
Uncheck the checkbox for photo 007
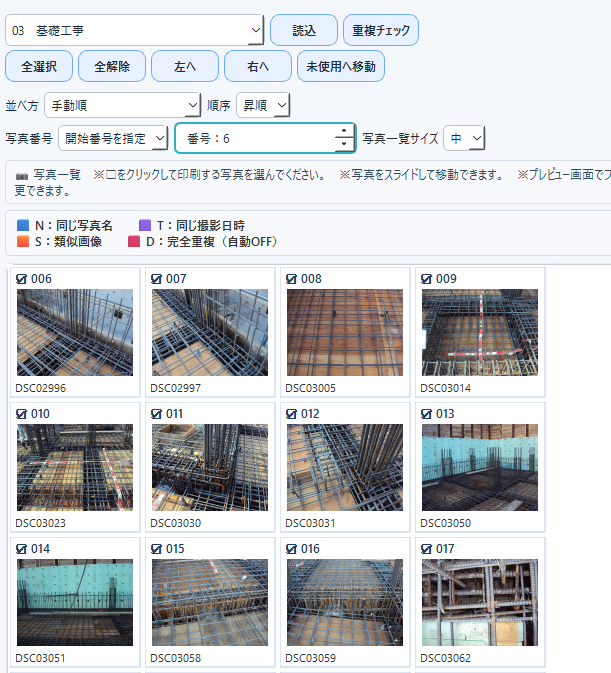click(x=156, y=279)
